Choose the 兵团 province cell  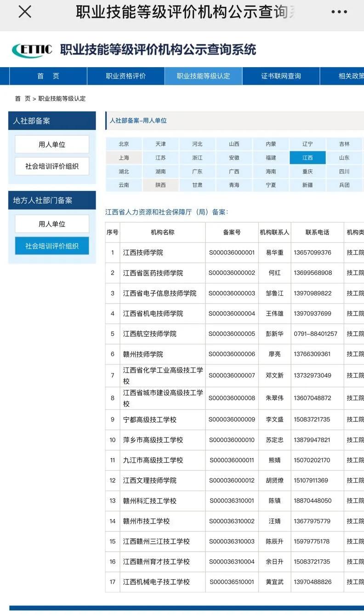[345, 185]
